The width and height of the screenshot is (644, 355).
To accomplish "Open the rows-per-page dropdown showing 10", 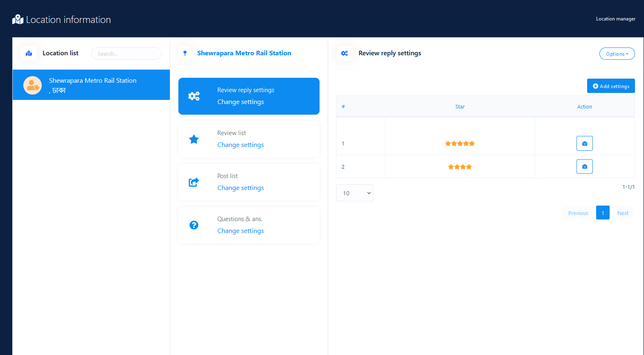I will point(354,193).
